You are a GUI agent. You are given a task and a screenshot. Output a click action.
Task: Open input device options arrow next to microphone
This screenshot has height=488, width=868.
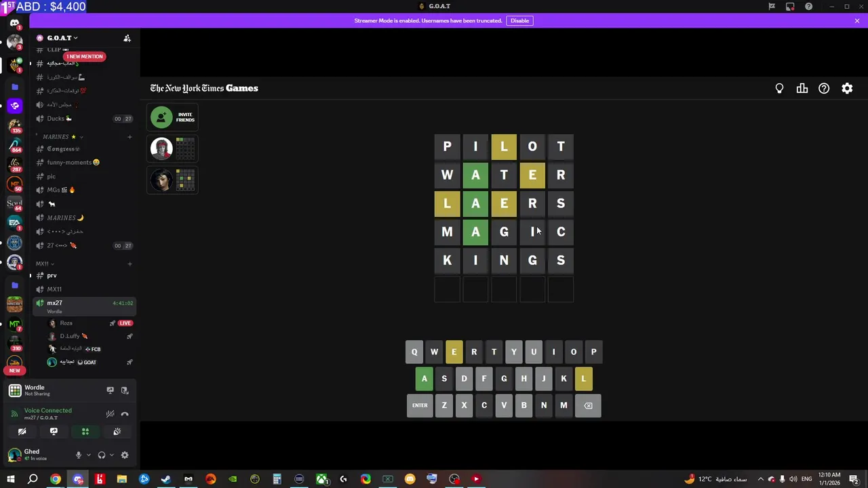(x=88, y=455)
